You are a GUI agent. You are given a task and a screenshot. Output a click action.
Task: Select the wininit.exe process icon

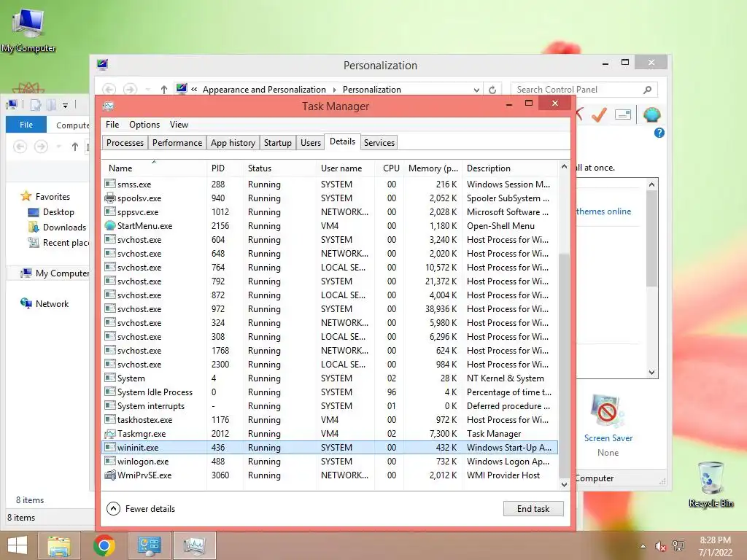tap(110, 448)
